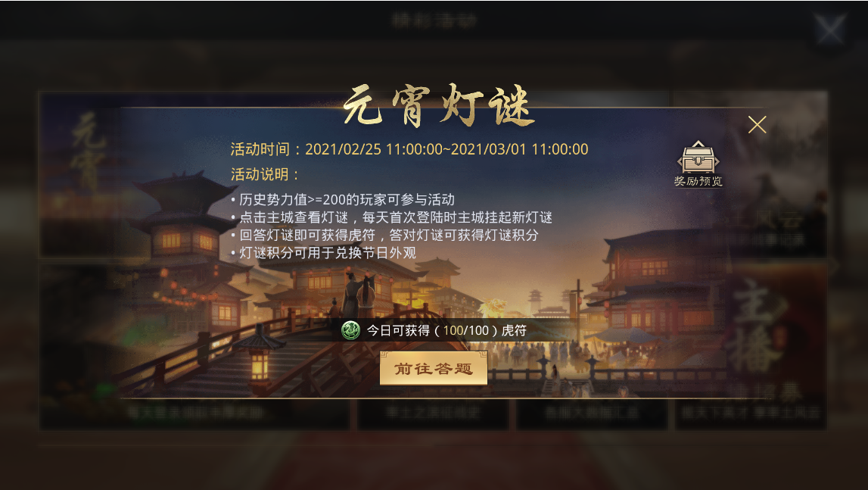Tap the green 虎符 tally icon

(x=350, y=330)
